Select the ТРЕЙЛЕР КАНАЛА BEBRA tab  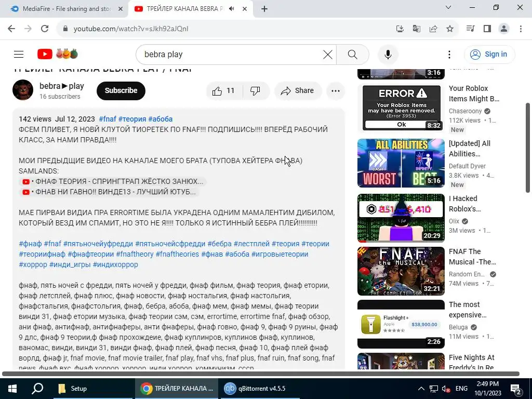[185, 9]
